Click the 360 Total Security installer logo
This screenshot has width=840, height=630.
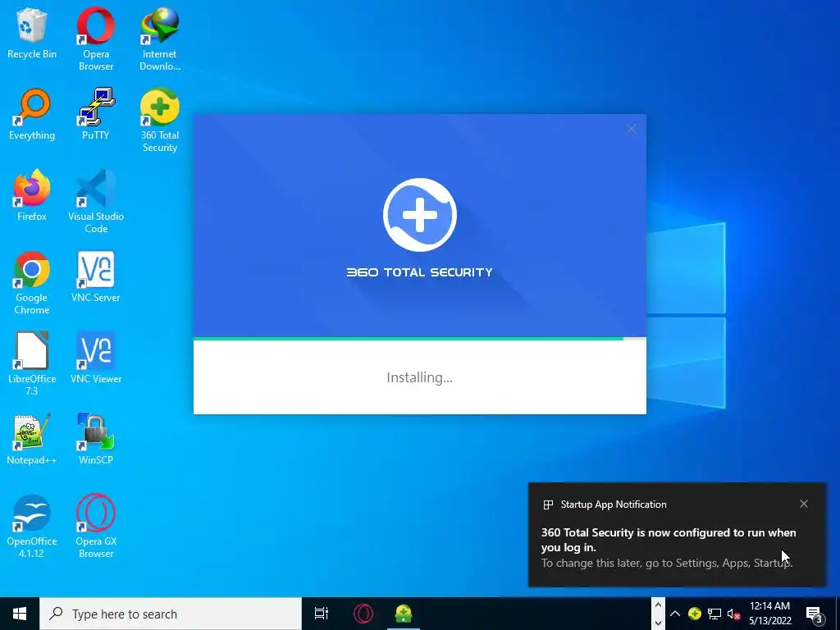(419, 215)
